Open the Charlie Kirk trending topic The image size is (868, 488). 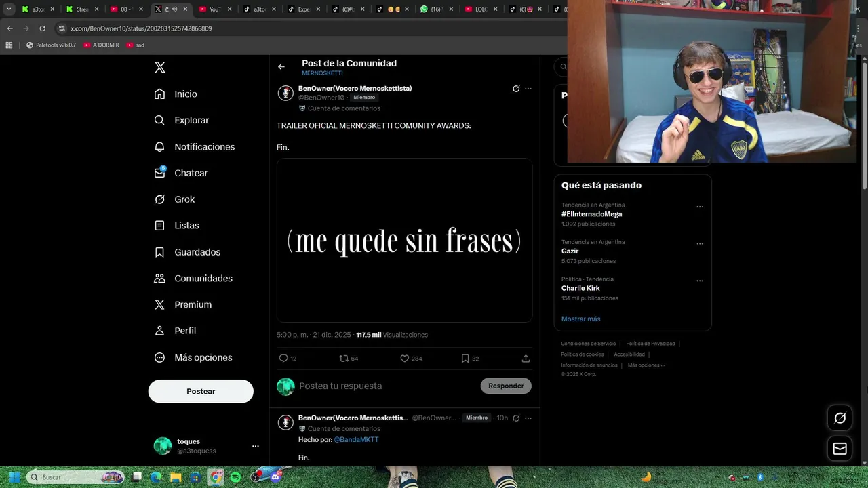(580, 288)
